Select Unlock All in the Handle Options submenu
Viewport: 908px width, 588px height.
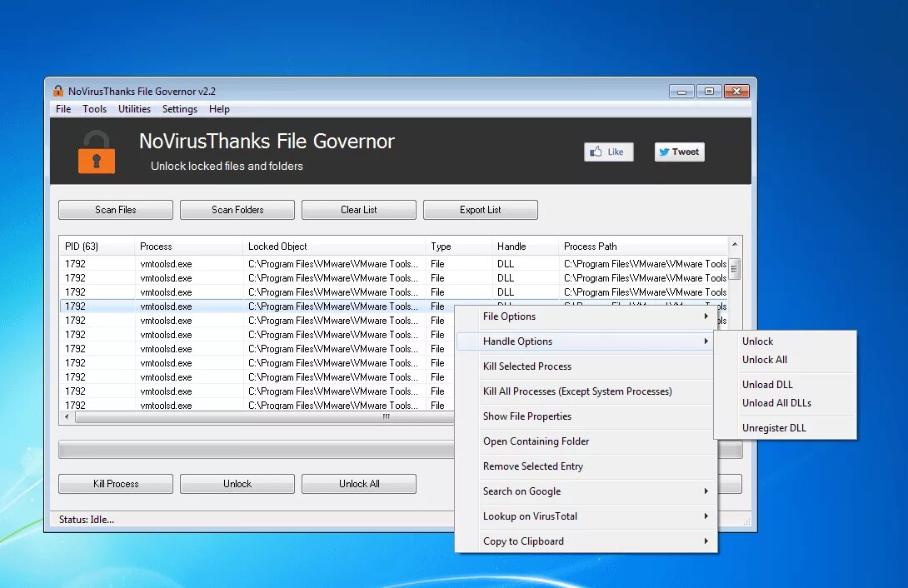click(x=786, y=360)
